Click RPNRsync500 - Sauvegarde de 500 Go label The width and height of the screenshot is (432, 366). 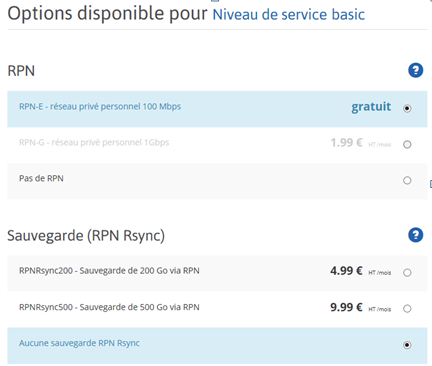click(x=109, y=307)
